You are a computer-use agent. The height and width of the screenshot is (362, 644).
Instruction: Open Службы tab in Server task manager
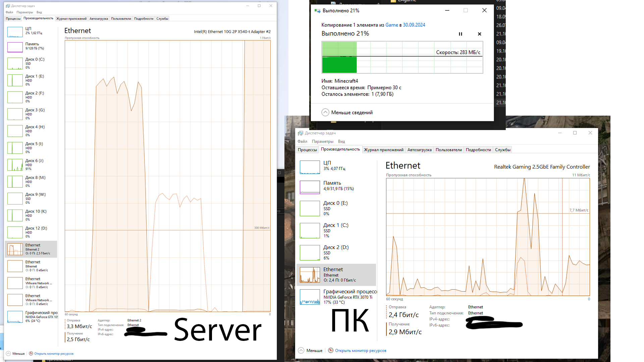pyautogui.click(x=162, y=19)
